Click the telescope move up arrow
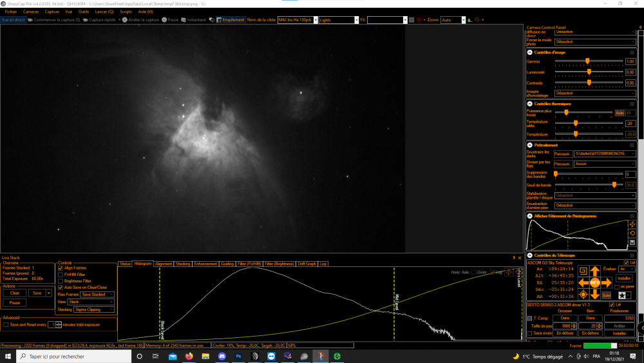Viewport: 644px width, 363px height. point(594,271)
